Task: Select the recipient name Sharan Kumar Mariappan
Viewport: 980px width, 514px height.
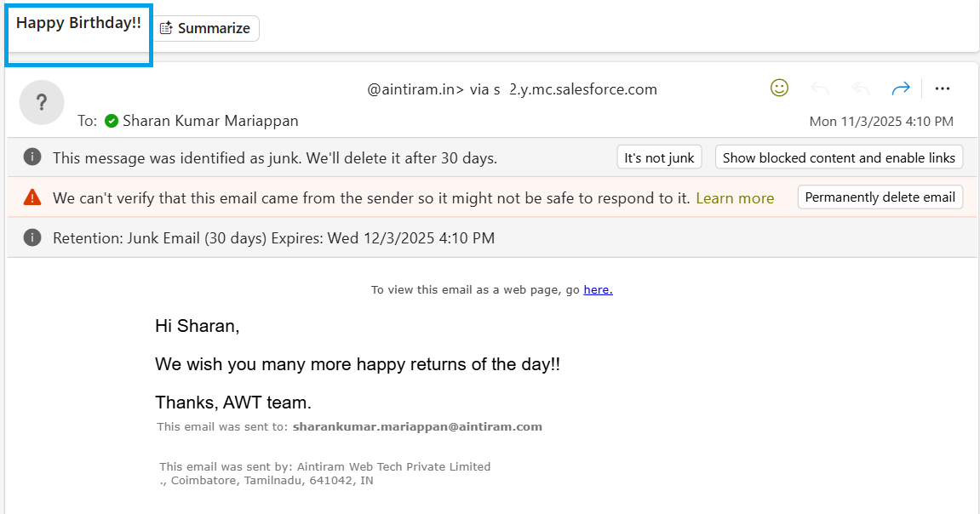Action: (x=210, y=121)
